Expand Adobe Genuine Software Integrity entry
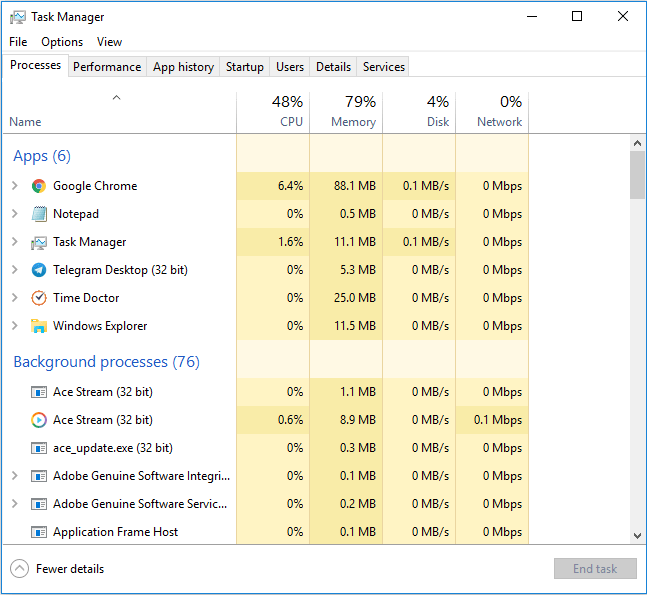 click(15, 476)
